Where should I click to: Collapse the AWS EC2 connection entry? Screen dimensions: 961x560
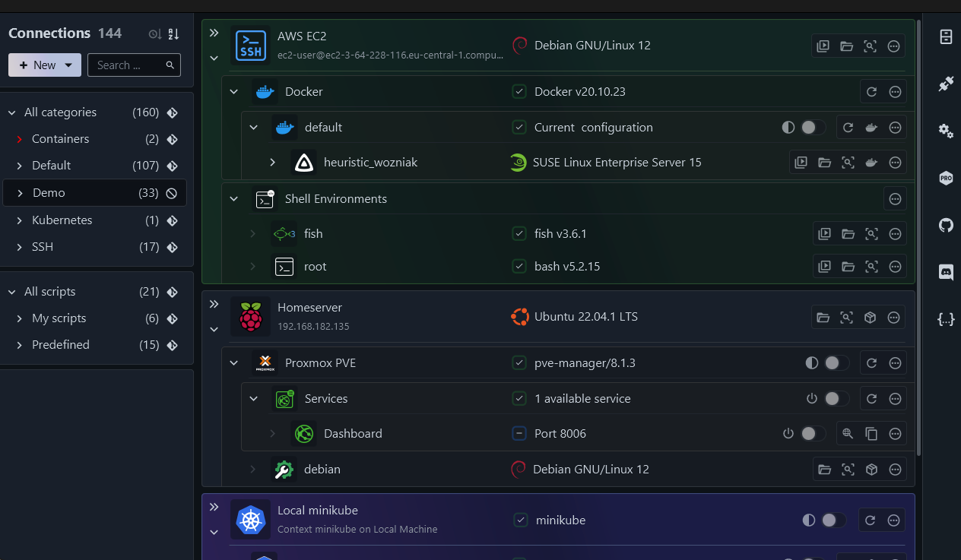point(214,58)
